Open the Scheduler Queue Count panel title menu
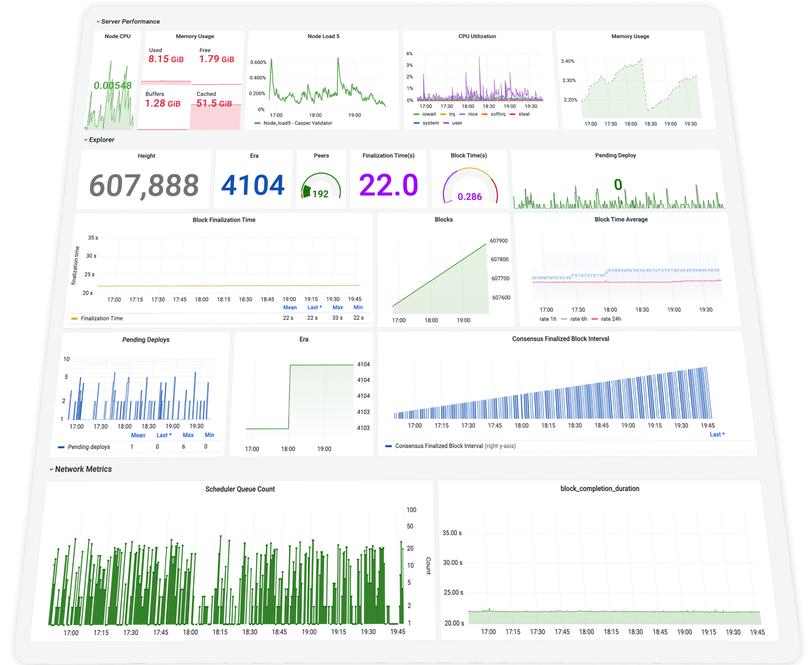The height and width of the screenshot is (665, 812). [240, 489]
